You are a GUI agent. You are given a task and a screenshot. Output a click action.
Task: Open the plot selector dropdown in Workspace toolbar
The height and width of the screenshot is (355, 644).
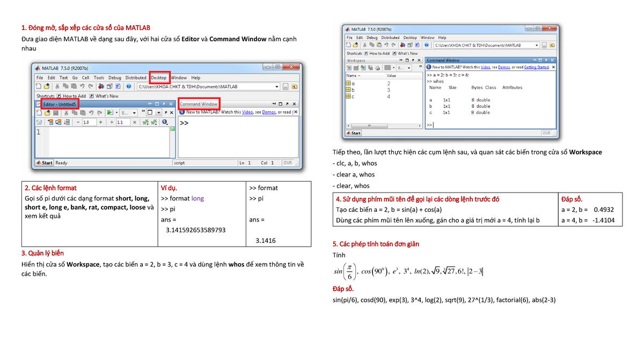(x=394, y=68)
